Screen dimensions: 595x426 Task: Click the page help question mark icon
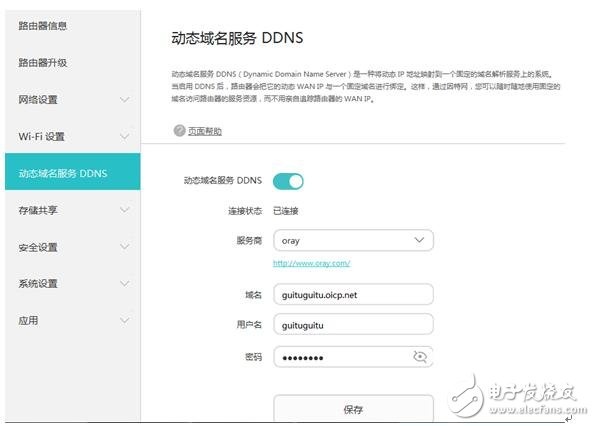point(179,130)
